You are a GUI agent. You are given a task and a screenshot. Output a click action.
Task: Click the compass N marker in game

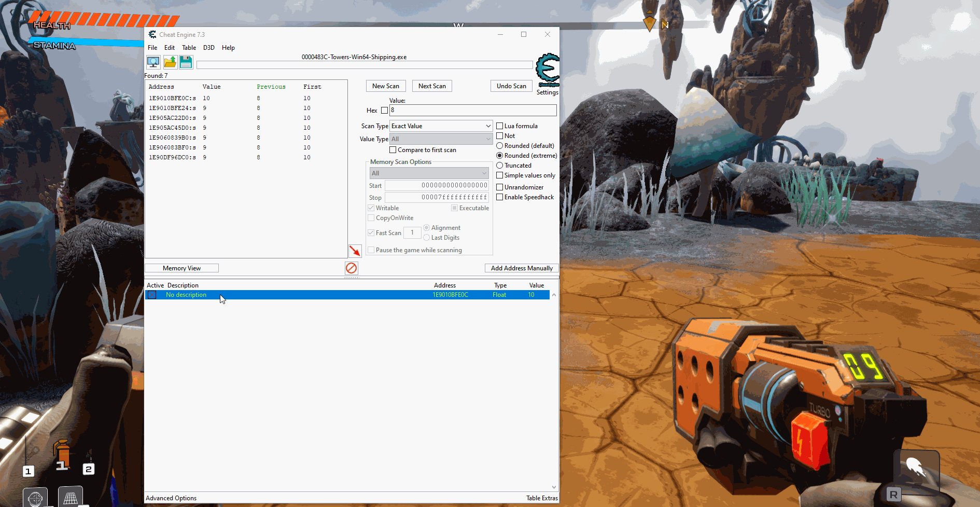(x=665, y=24)
